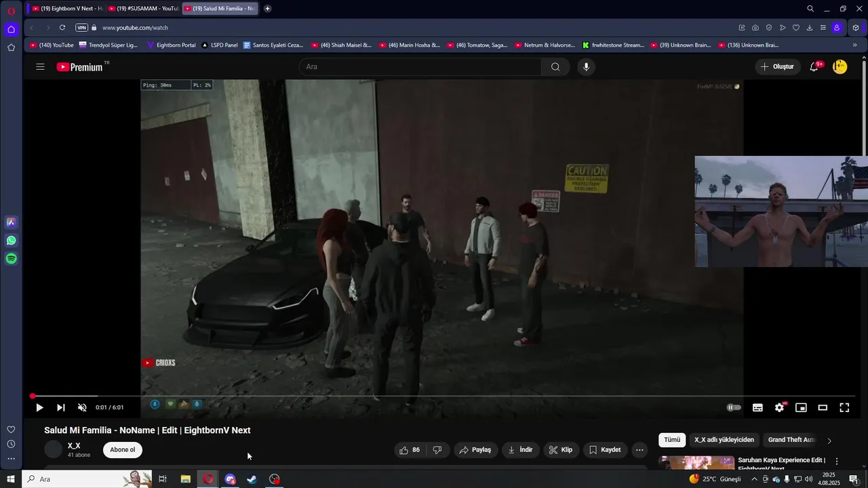Switch to theater mode
Image resolution: width=868 pixels, height=488 pixels.
point(823,407)
